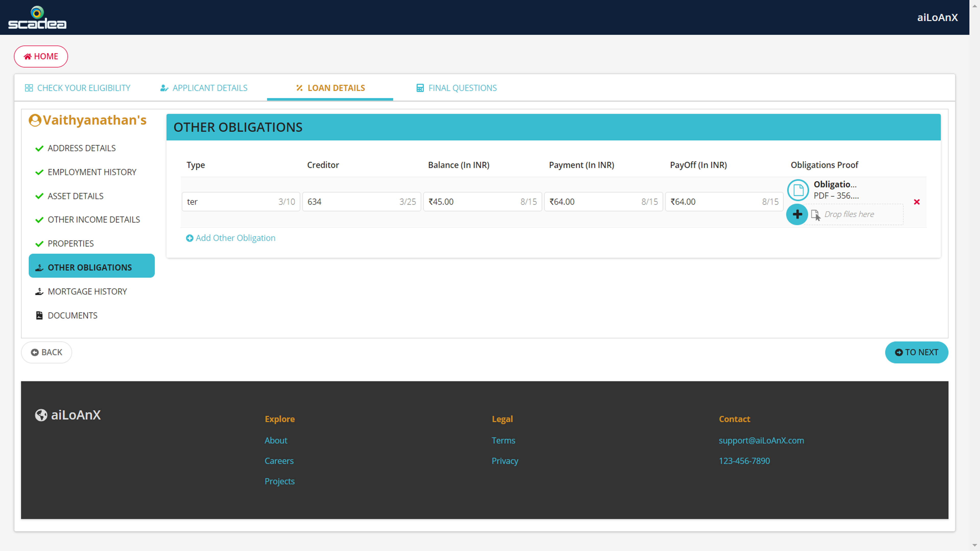Screen dimensions: 980x551
Task: Open the Final Questions tab
Action: click(457, 88)
